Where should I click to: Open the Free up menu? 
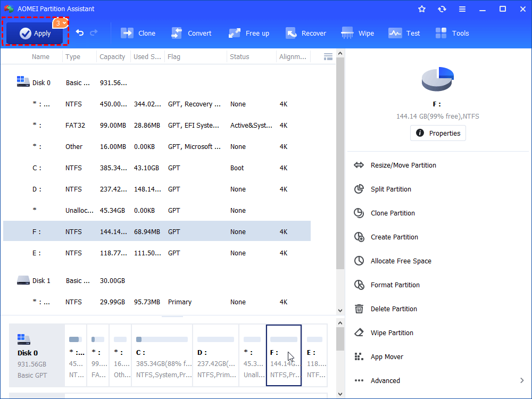point(248,33)
